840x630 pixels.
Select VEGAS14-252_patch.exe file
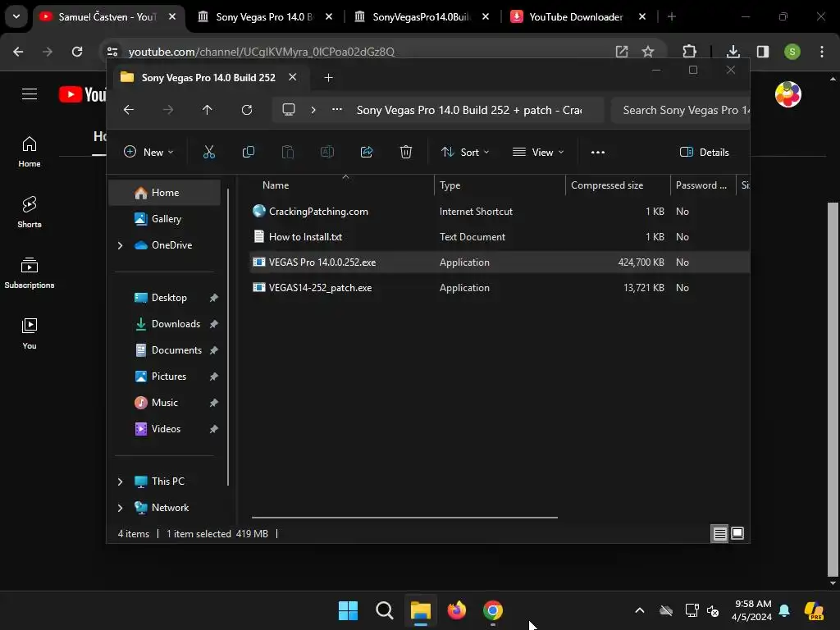500,288
